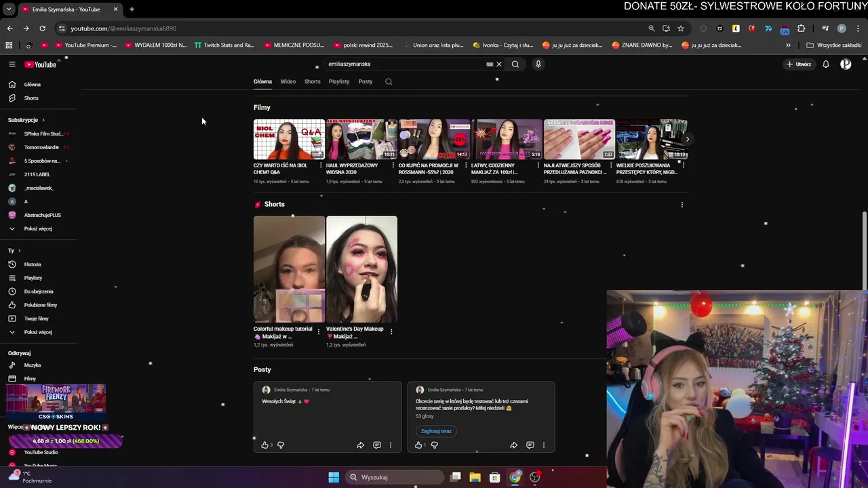Open the Rossmann -55% promo video thumbnail
The image size is (868, 488).
click(434, 139)
